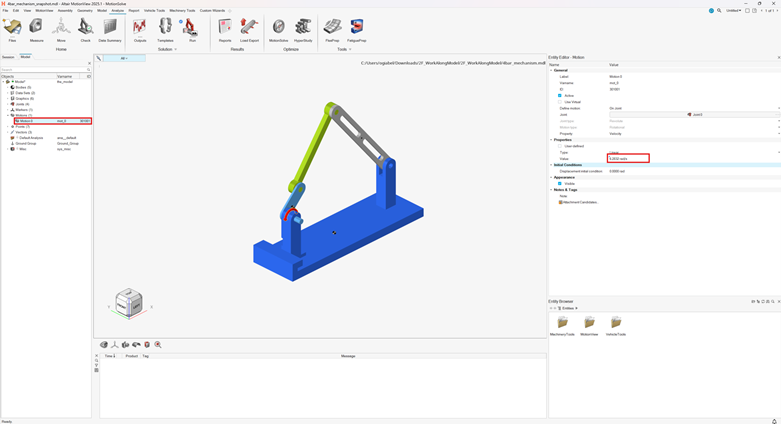Open the Outputs tool
Screen dimensions: 781x424
140,27
